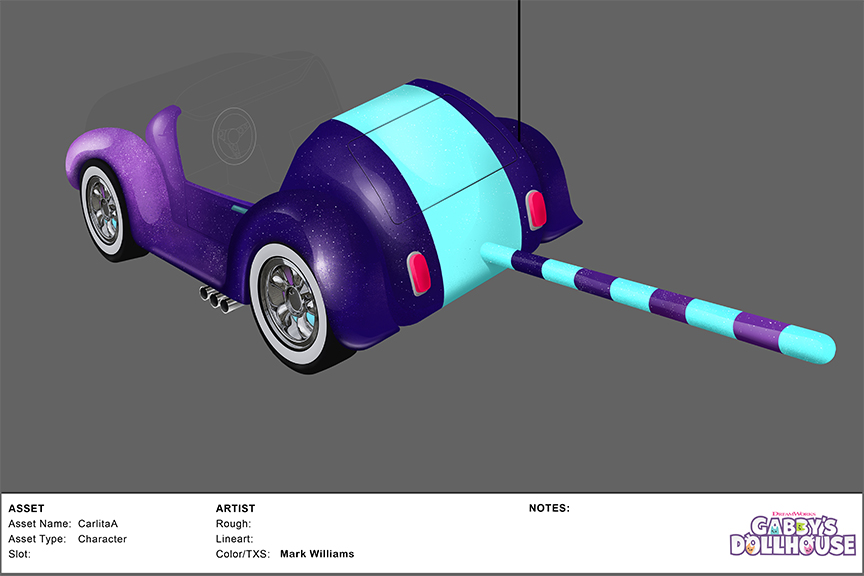Click the Slot field label

click(19, 554)
